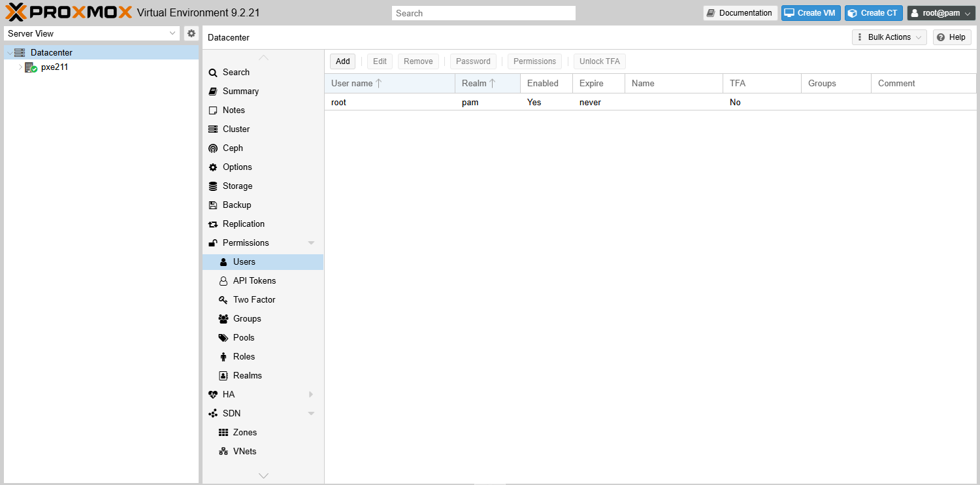The image size is (980, 485).
Task: Open the Bulk Actions dropdown
Action: point(889,37)
